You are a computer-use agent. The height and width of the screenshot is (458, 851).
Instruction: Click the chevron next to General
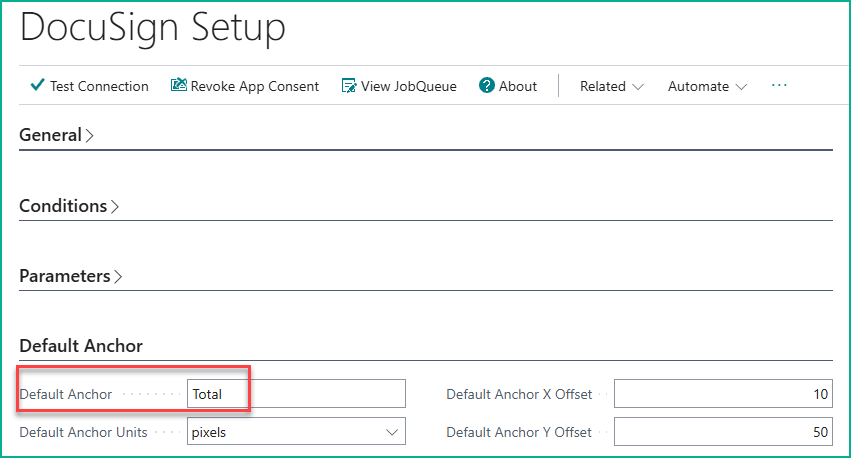click(x=90, y=136)
